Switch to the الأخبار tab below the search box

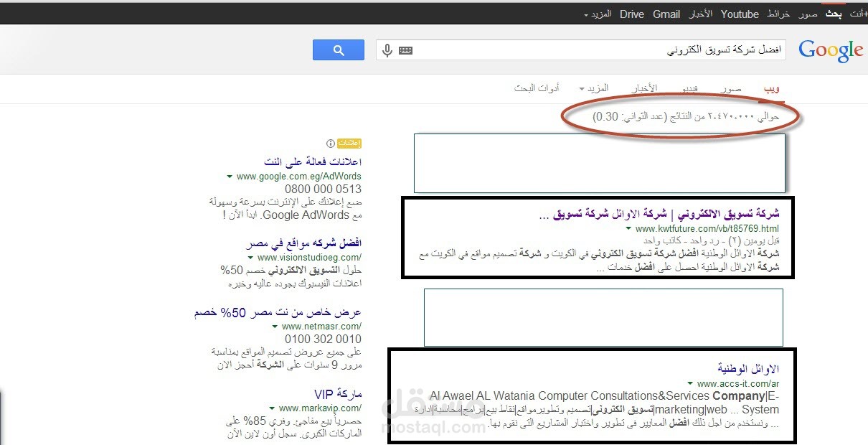644,88
